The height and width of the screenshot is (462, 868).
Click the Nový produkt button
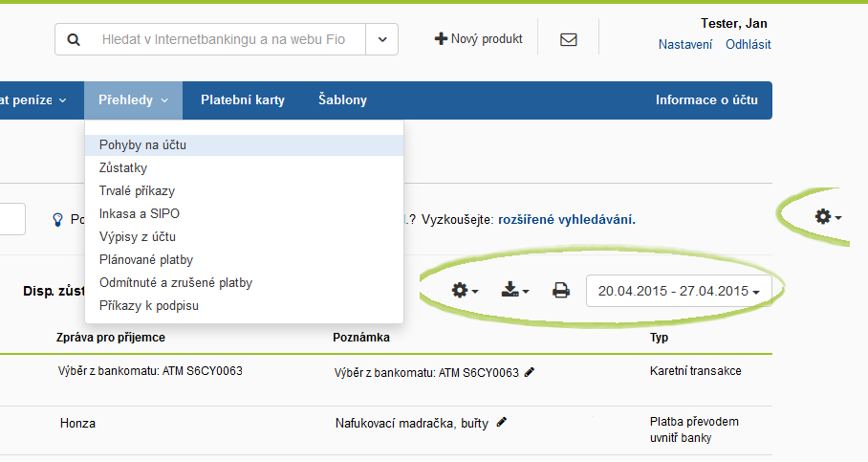[x=479, y=39]
